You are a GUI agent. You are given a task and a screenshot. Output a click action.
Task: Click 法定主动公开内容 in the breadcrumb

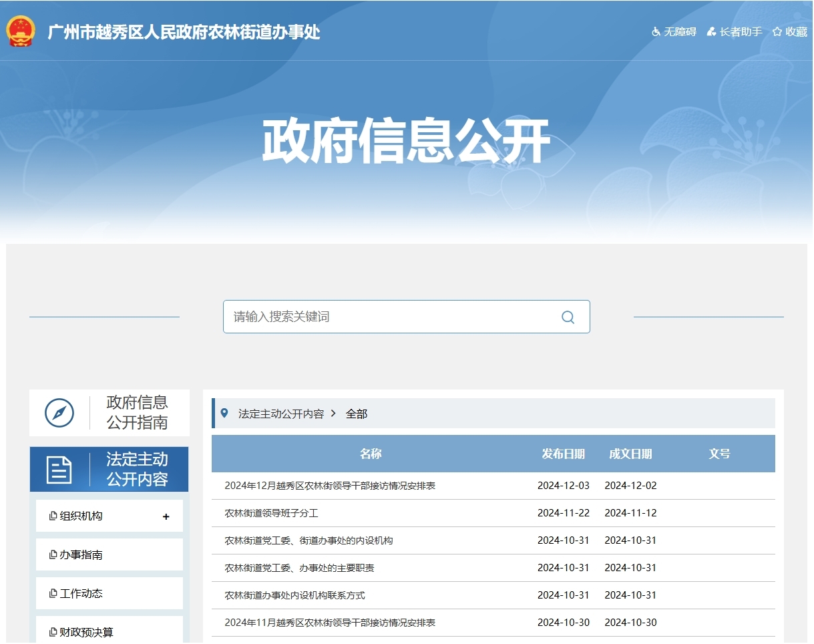coord(281,414)
